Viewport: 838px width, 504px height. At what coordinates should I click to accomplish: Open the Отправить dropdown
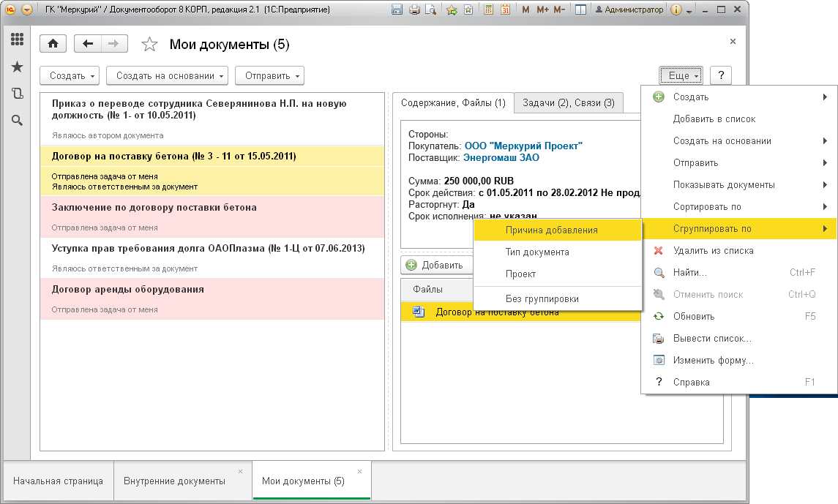[270, 76]
